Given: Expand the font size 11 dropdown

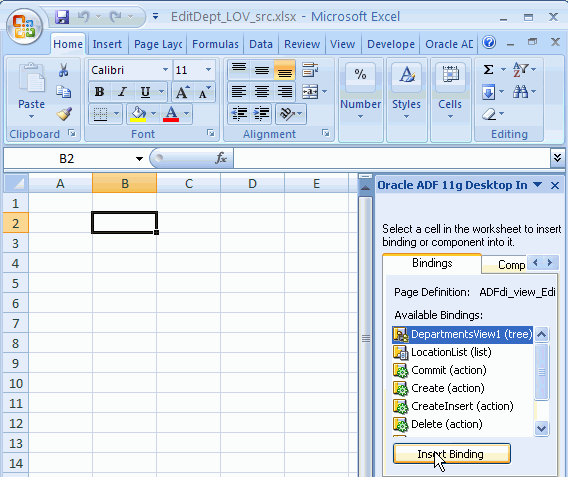Looking at the screenshot, I should [208, 70].
